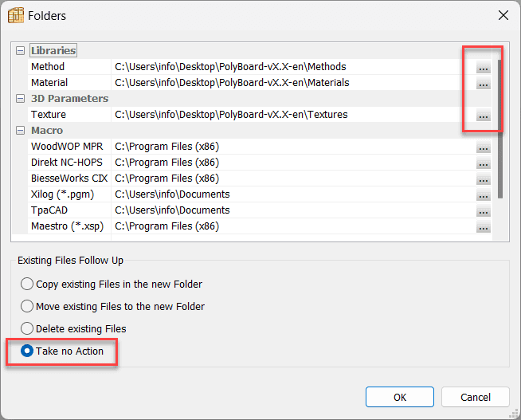Image resolution: width=521 pixels, height=420 pixels.
Task: Browse folder for TpaCAD macro
Action: [484, 210]
